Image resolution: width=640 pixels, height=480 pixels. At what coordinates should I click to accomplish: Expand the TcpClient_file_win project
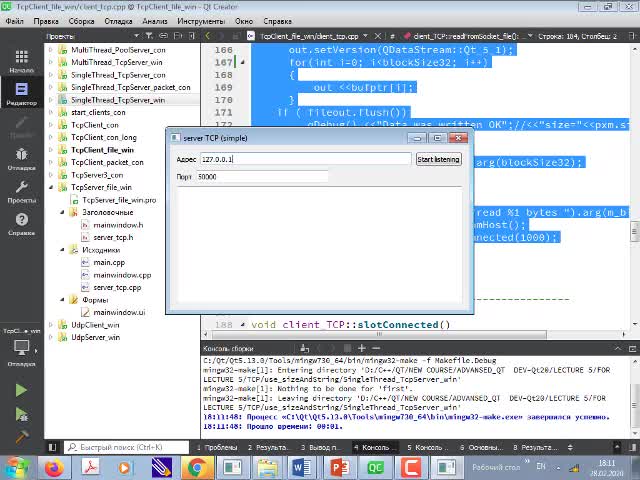[x=51, y=150]
